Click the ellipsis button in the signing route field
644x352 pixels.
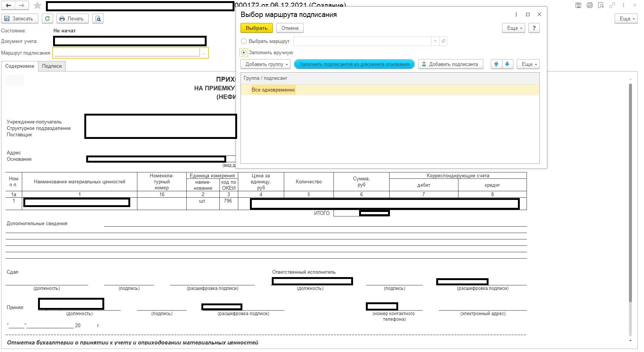click(x=203, y=53)
